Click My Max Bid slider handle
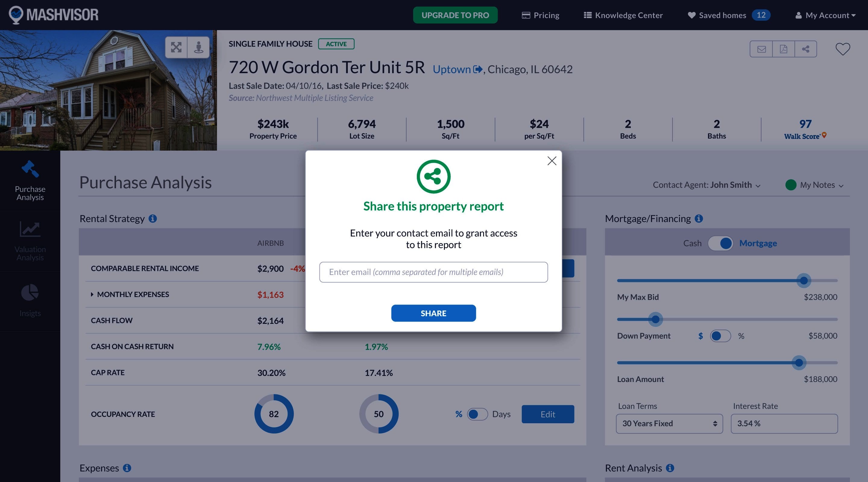Screen dimensions: 868x482 [804, 280]
